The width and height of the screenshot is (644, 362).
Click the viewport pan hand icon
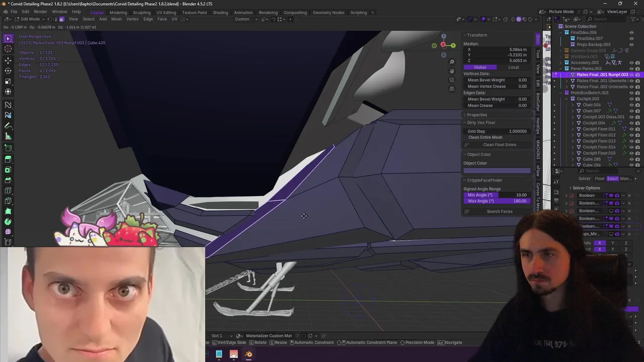tap(452, 71)
